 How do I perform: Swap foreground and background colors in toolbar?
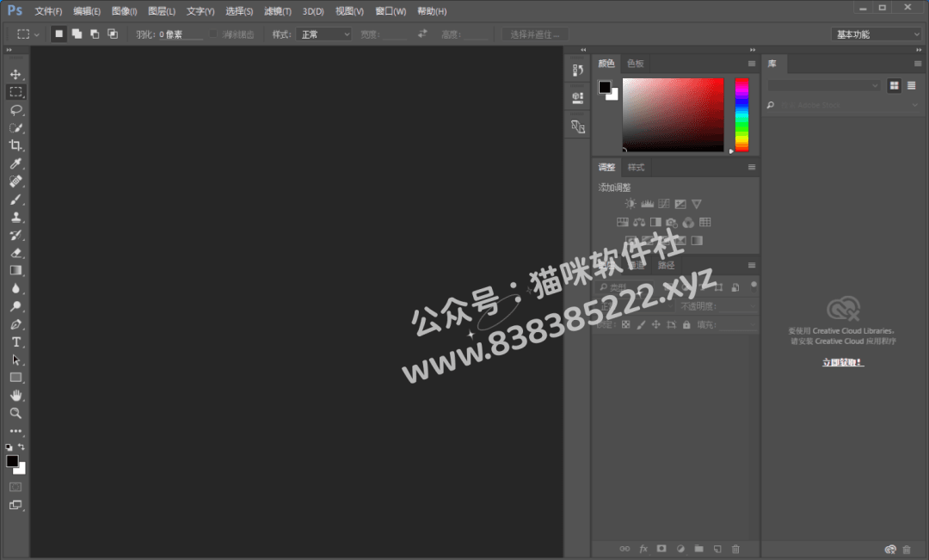click(22, 446)
